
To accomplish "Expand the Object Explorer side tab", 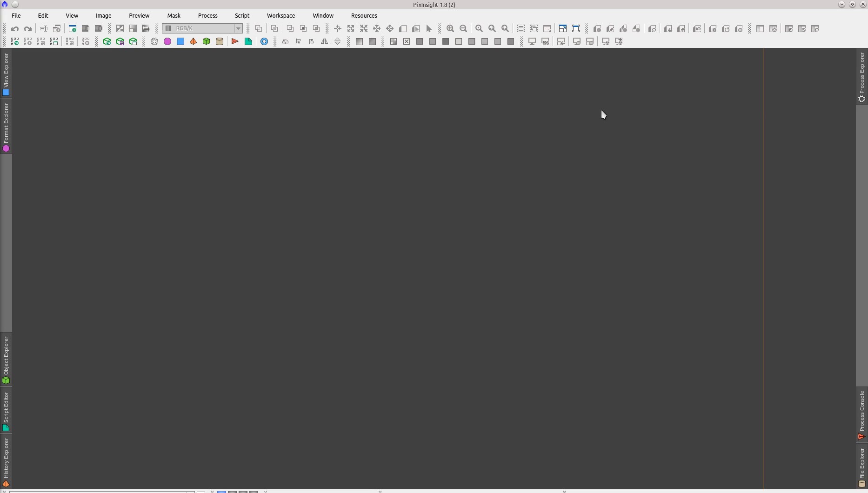I will pyautogui.click(x=6, y=360).
